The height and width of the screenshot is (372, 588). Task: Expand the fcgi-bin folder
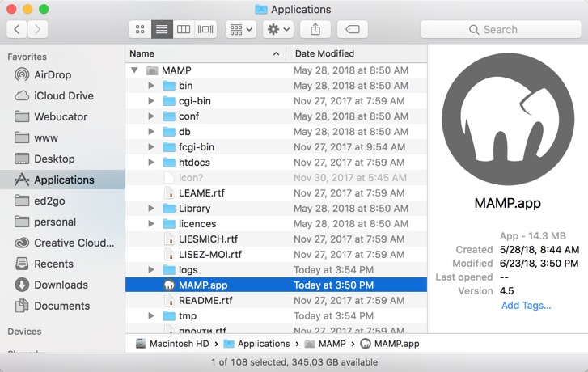tap(151, 147)
